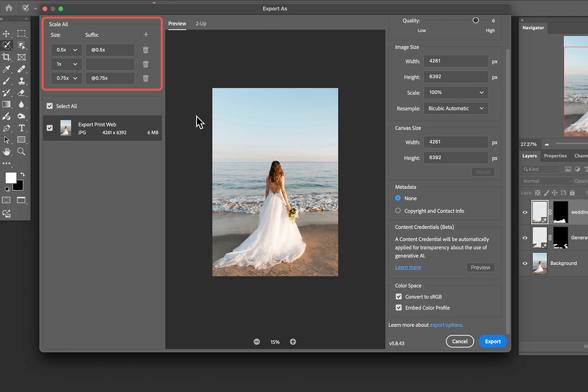Open the Resample dropdown

pos(456,108)
